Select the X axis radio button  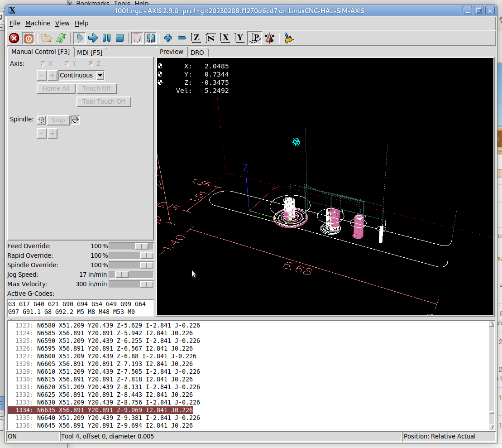tap(43, 63)
